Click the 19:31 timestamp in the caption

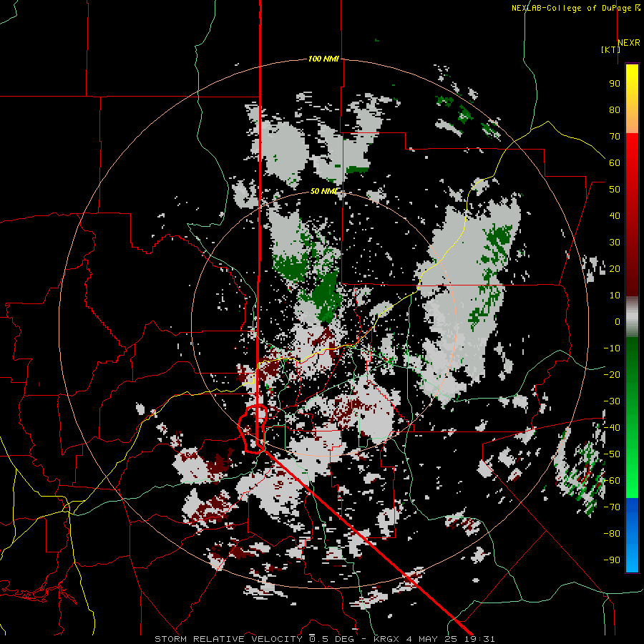pos(479,639)
